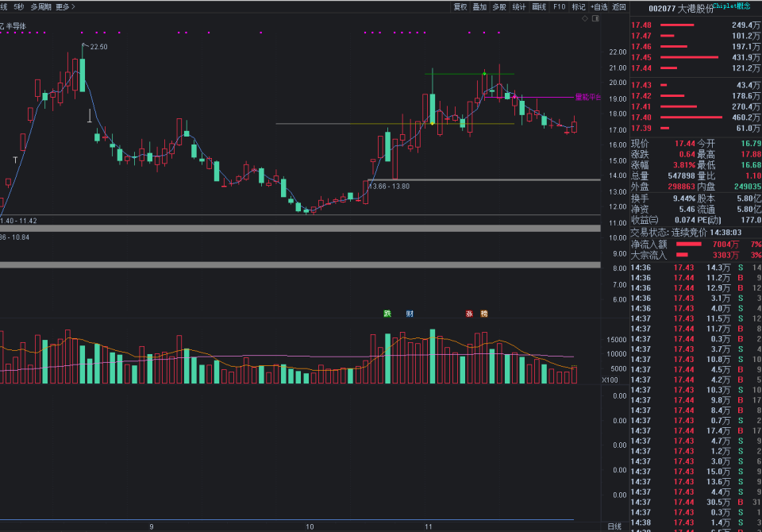Click the 15000 volume axis label
The width and height of the screenshot is (762, 532).
(x=616, y=339)
